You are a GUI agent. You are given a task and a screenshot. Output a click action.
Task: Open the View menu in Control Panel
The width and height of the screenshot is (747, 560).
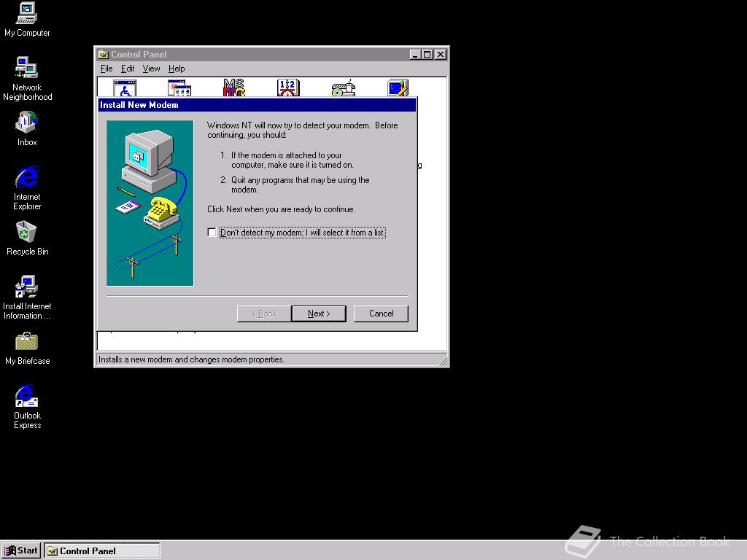pyautogui.click(x=152, y=69)
